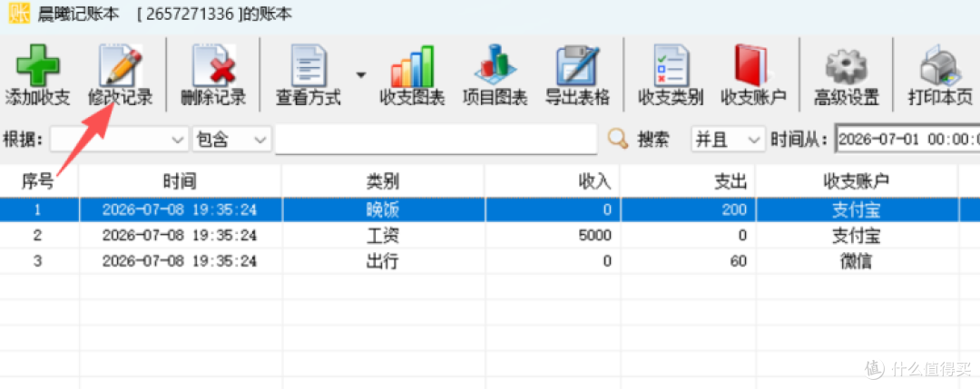Sort by the 支出 column header
980x389 pixels.
tap(688, 181)
